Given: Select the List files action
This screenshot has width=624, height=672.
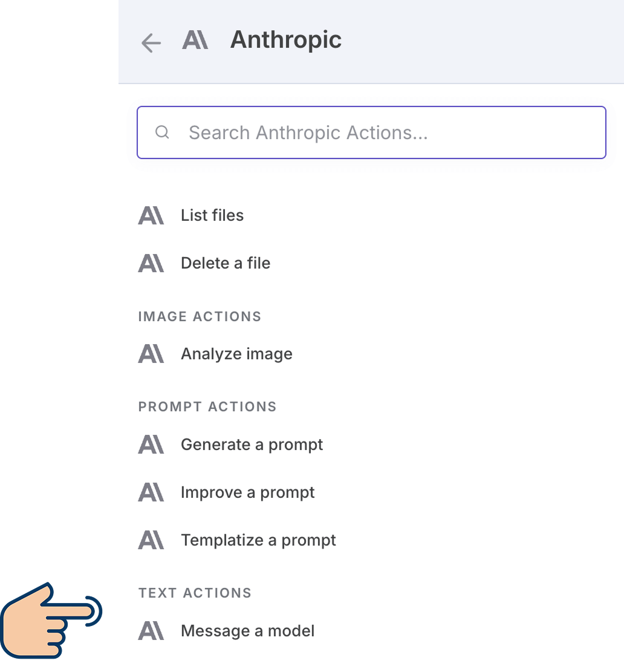Looking at the screenshot, I should click(212, 215).
